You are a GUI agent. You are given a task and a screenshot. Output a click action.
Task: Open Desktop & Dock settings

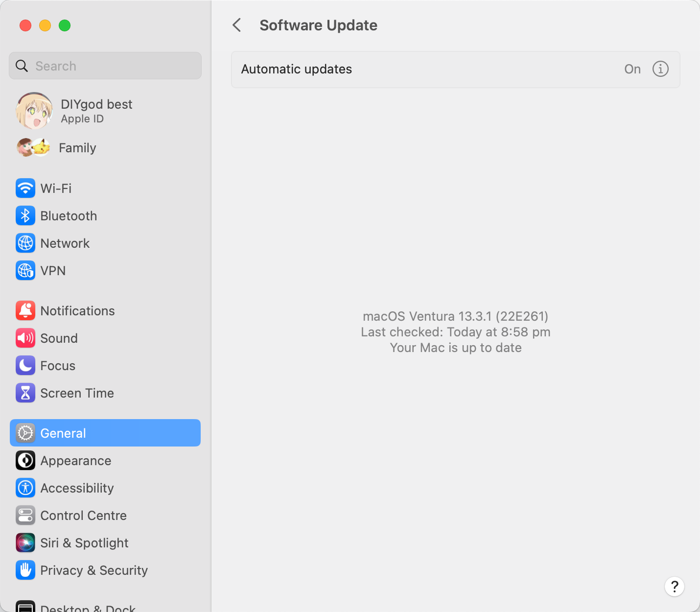point(88,608)
